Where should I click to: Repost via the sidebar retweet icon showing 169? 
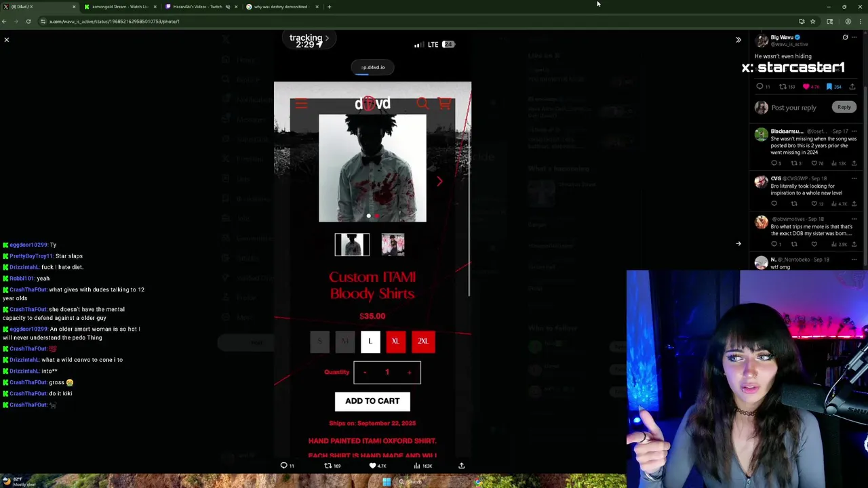pyautogui.click(x=783, y=87)
